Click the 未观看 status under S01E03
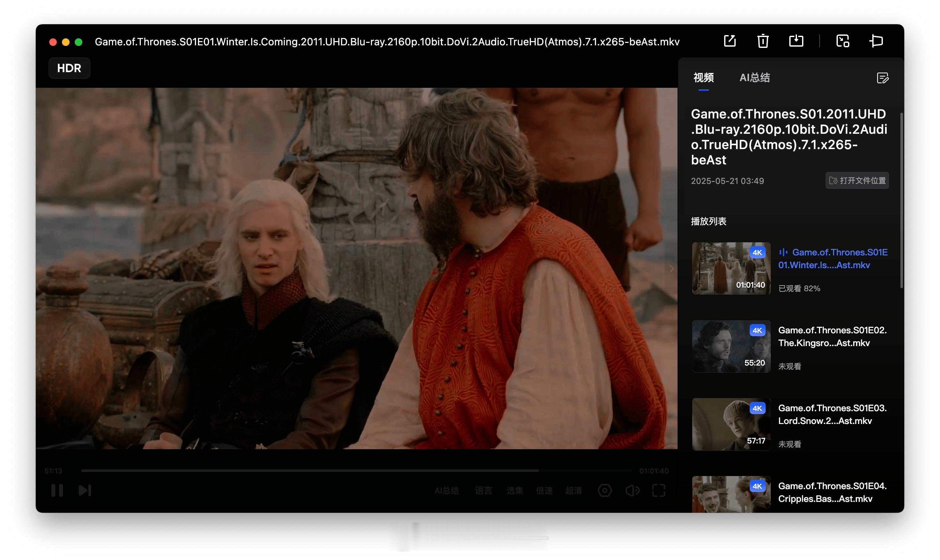This screenshot has width=940, height=560. (789, 444)
